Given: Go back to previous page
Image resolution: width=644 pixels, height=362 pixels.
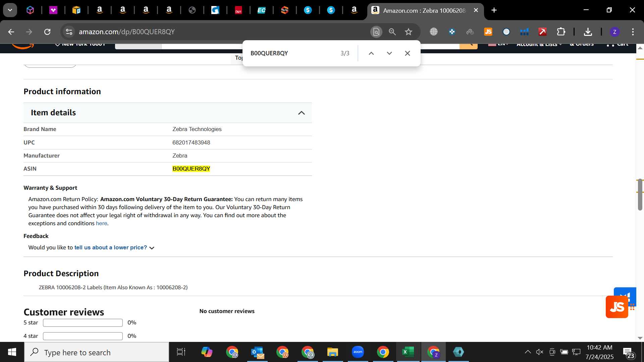Looking at the screenshot, I should point(11,32).
